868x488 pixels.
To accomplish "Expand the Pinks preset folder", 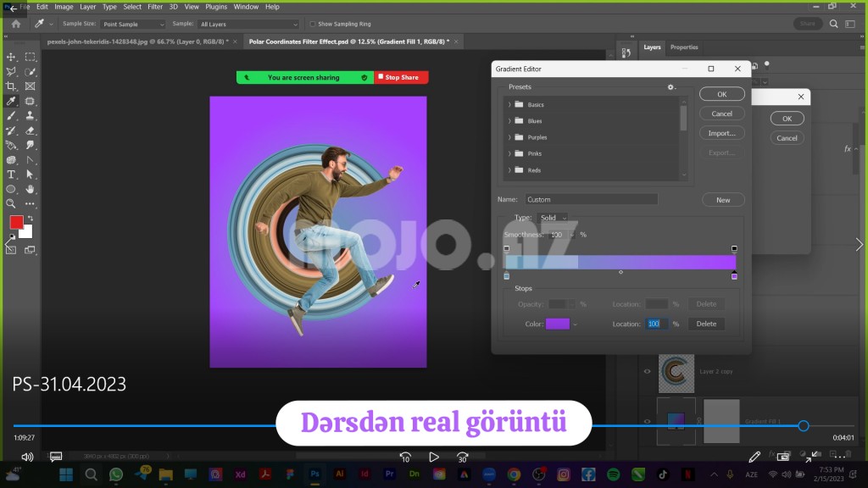I will [x=509, y=153].
